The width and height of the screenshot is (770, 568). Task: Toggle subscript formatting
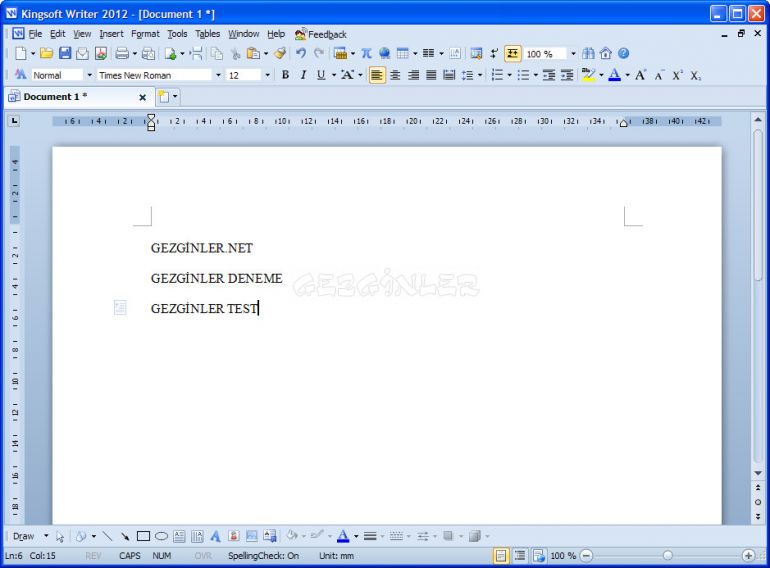[x=695, y=75]
